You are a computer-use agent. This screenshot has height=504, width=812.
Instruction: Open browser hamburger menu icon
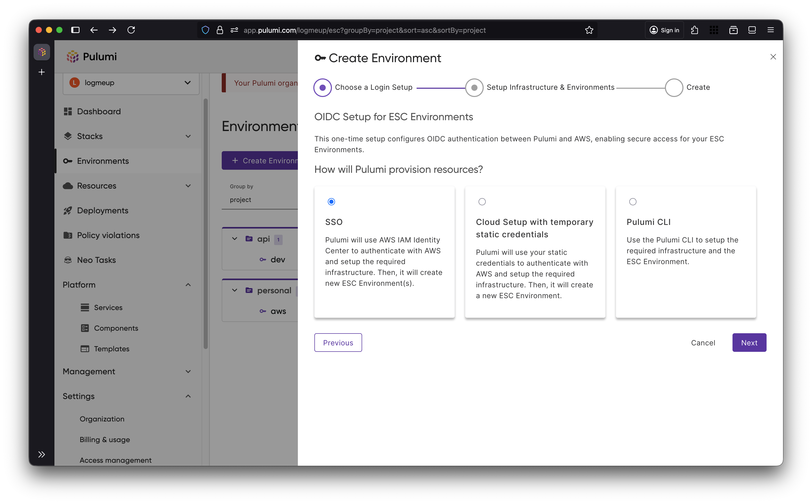click(770, 30)
